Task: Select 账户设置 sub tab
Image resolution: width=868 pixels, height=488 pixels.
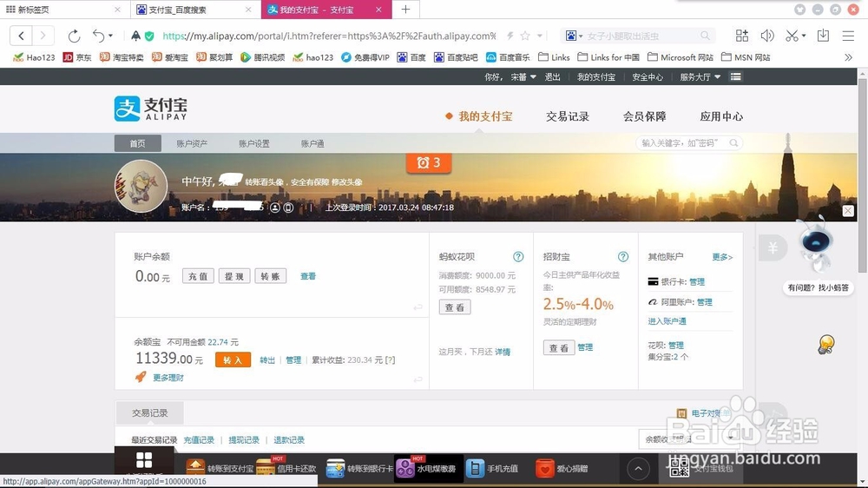Action: pos(254,143)
